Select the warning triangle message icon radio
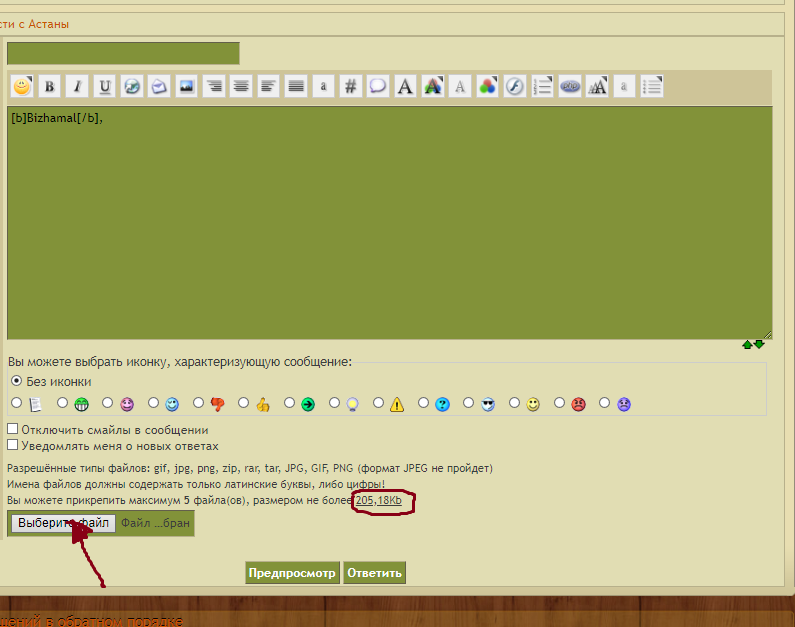Viewport: 795px width, 627px height. [380, 403]
